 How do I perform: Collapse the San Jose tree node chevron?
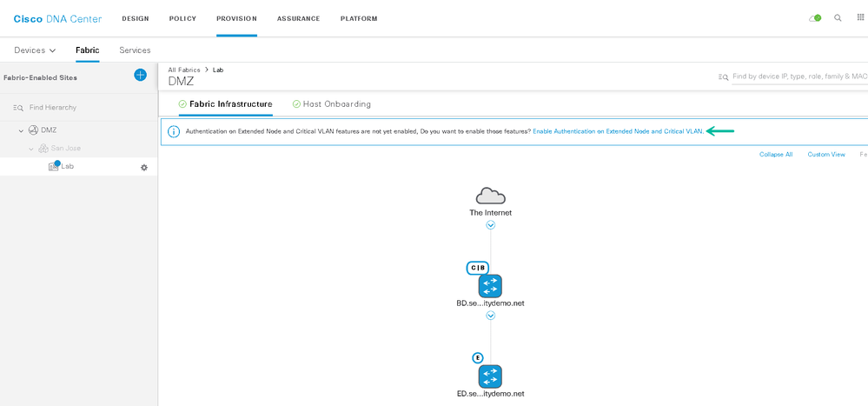click(x=31, y=149)
